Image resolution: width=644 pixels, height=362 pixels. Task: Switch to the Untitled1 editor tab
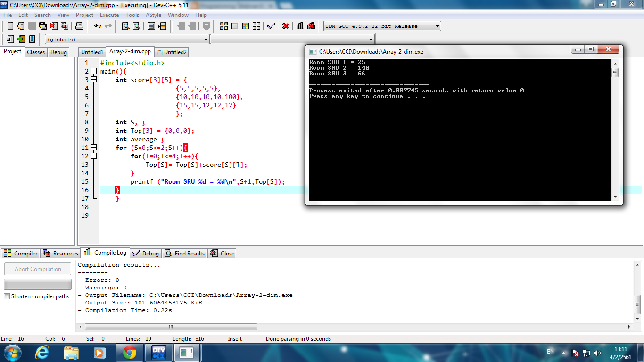tap(92, 52)
